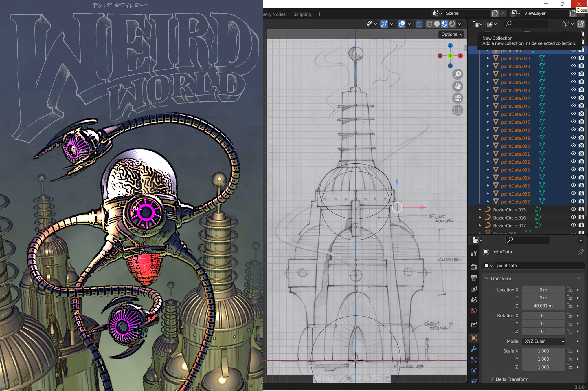
Task: Open the XYZ Euler rotation mode dropdown
Action: pos(544,341)
